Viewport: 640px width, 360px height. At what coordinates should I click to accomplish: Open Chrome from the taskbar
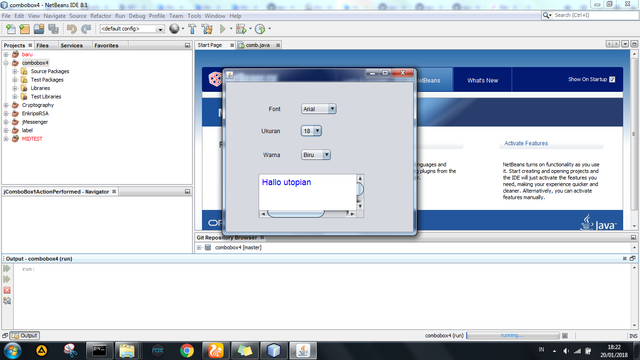(187, 351)
